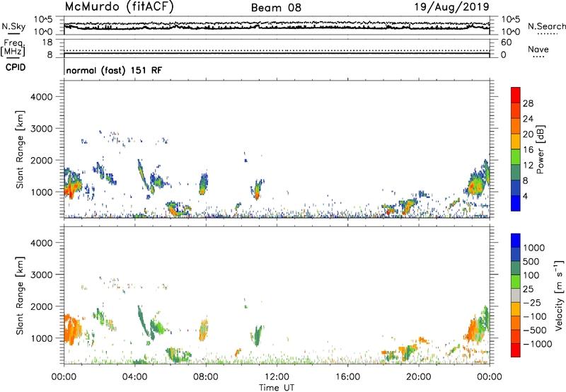Click the 'Time UT' axis label
566x392 pixels.
(277, 388)
